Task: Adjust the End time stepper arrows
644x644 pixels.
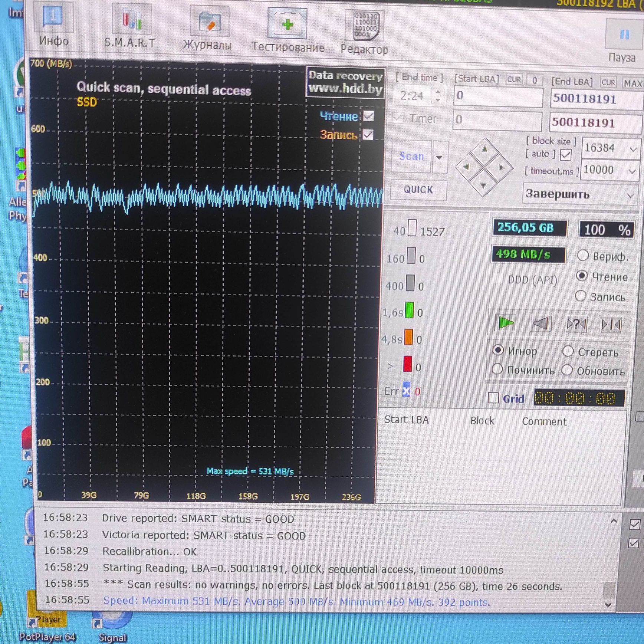Action: pos(438,96)
